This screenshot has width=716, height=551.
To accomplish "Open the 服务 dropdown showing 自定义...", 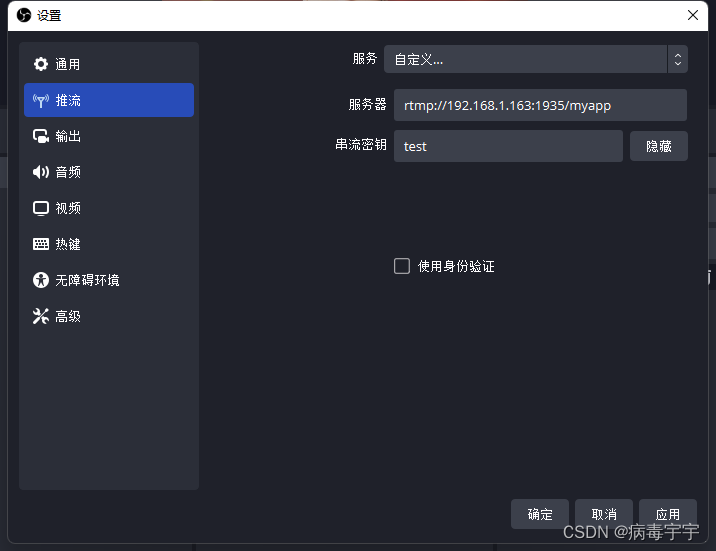I will click(x=536, y=59).
